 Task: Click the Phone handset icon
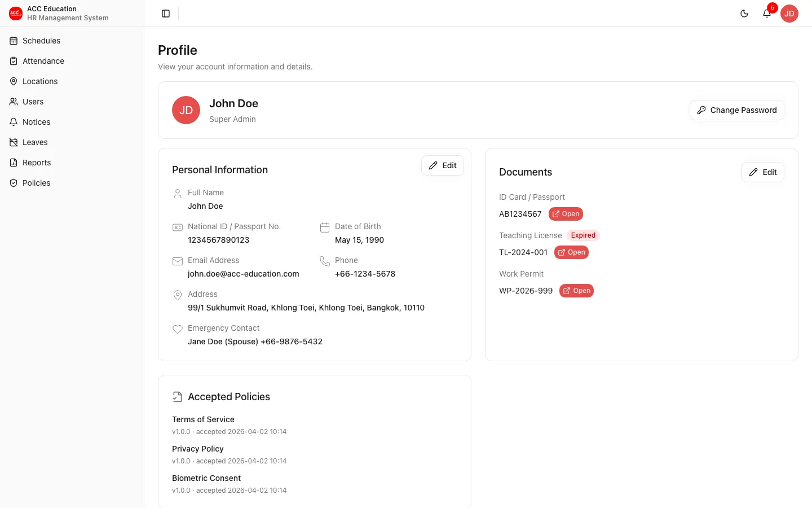[325, 261]
